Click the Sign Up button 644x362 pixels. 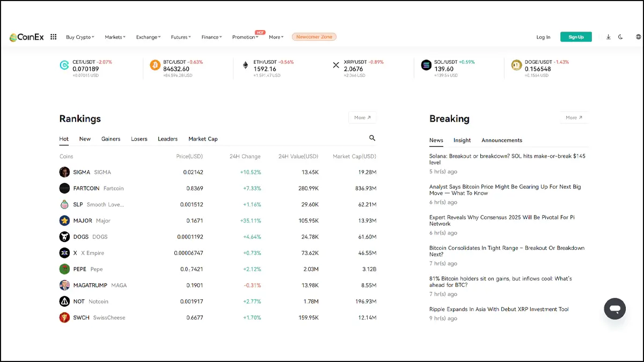(576, 37)
